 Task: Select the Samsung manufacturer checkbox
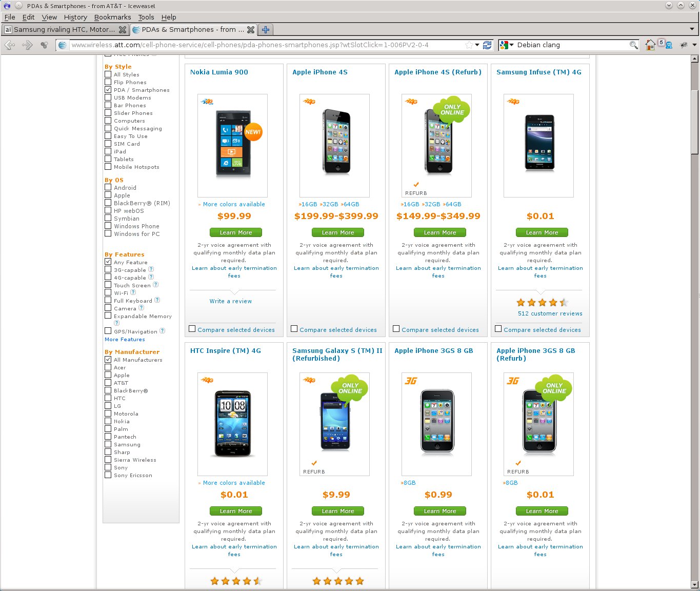click(x=108, y=444)
